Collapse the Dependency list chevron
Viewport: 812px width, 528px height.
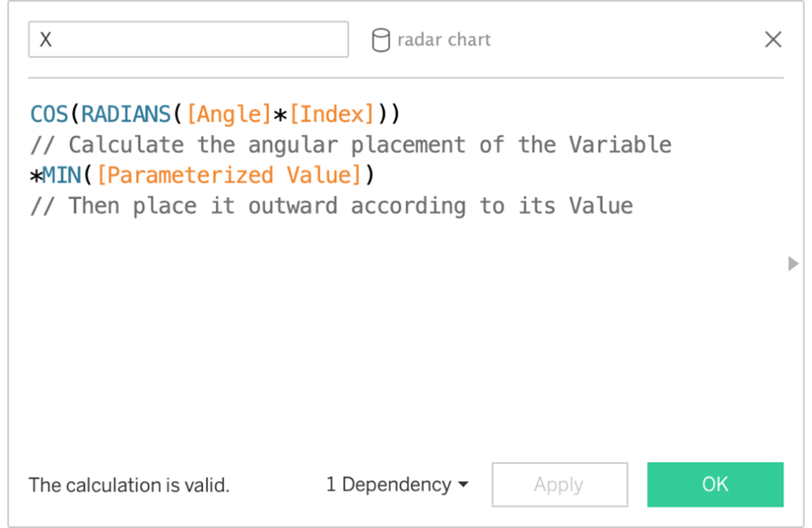coord(463,486)
